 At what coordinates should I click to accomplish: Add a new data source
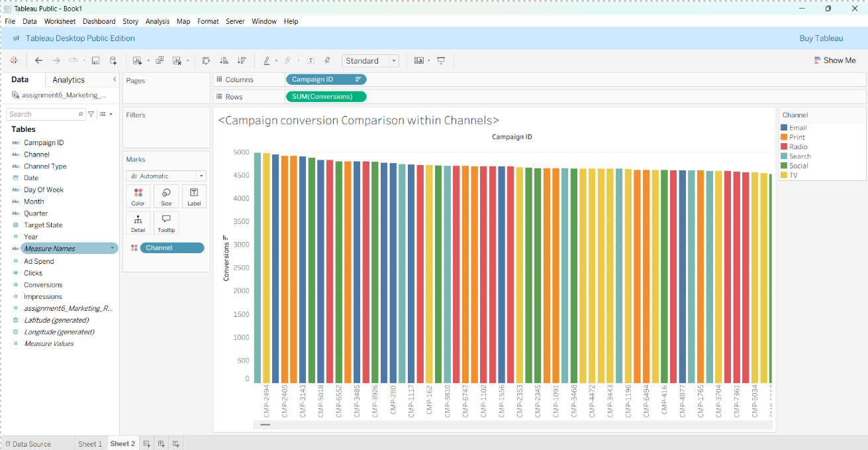point(113,60)
